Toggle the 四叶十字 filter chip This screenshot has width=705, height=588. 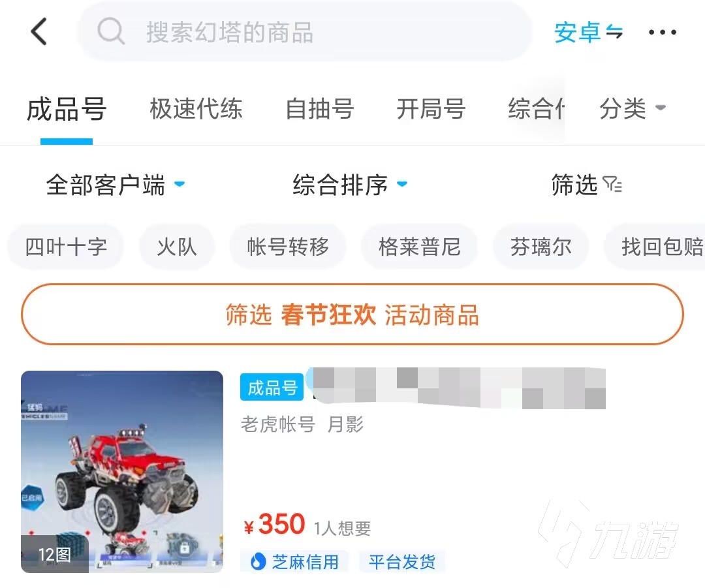[x=66, y=247]
